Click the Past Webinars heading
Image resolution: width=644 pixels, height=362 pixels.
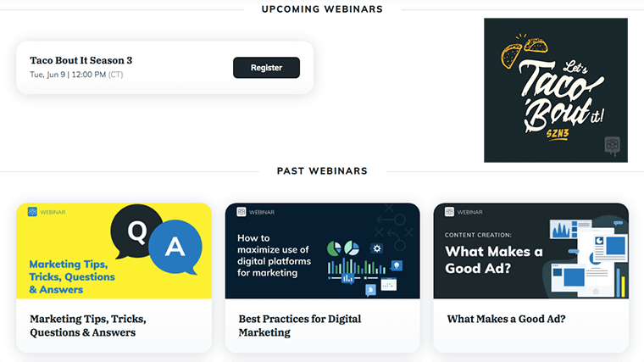pyautogui.click(x=322, y=171)
